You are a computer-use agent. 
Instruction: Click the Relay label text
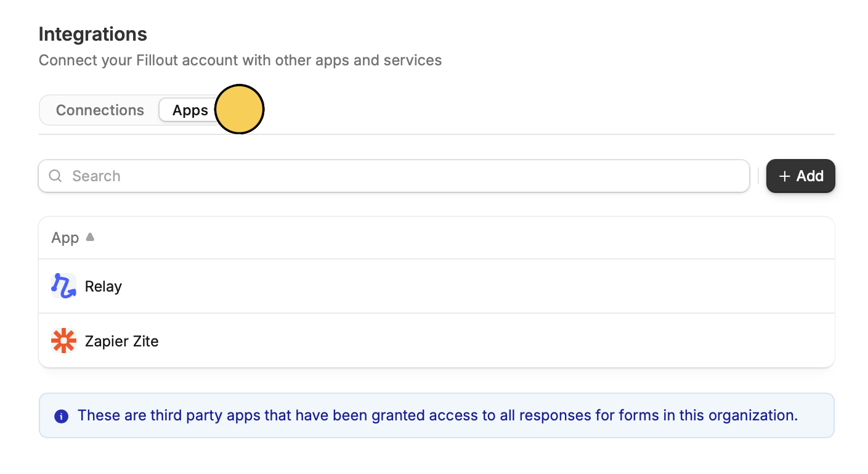[x=103, y=285]
